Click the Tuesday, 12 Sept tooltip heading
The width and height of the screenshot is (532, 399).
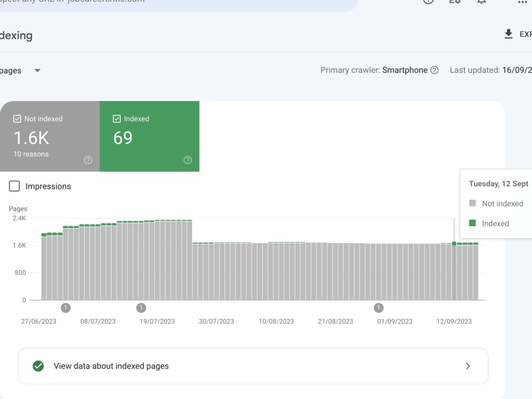pyautogui.click(x=498, y=184)
